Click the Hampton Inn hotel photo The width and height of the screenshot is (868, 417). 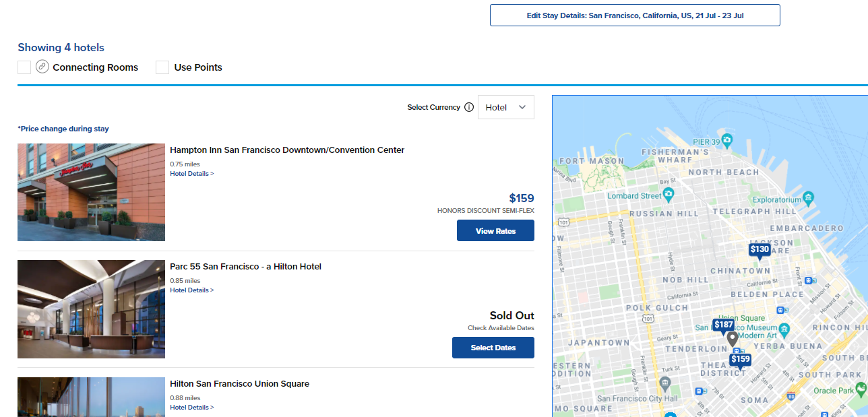[x=90, y=192]
